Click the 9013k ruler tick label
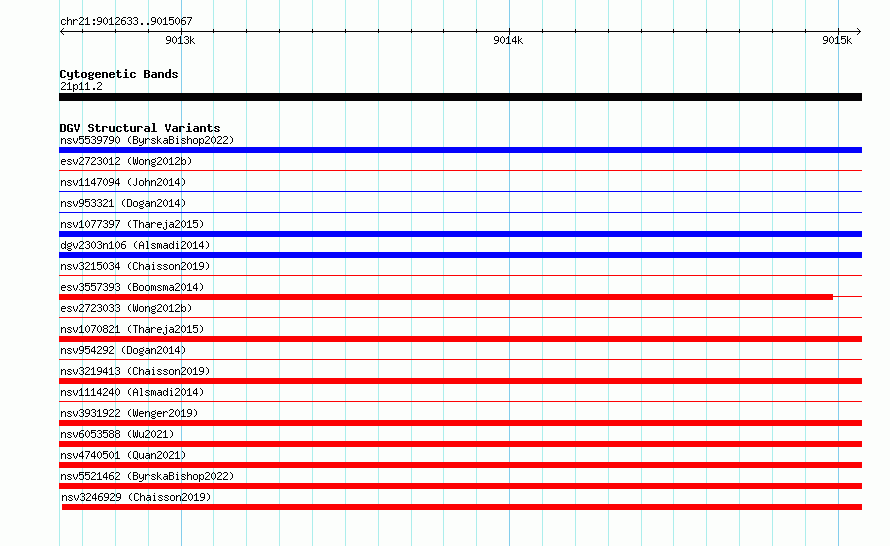This screenshot has height=546, width=890. (180, 40)
